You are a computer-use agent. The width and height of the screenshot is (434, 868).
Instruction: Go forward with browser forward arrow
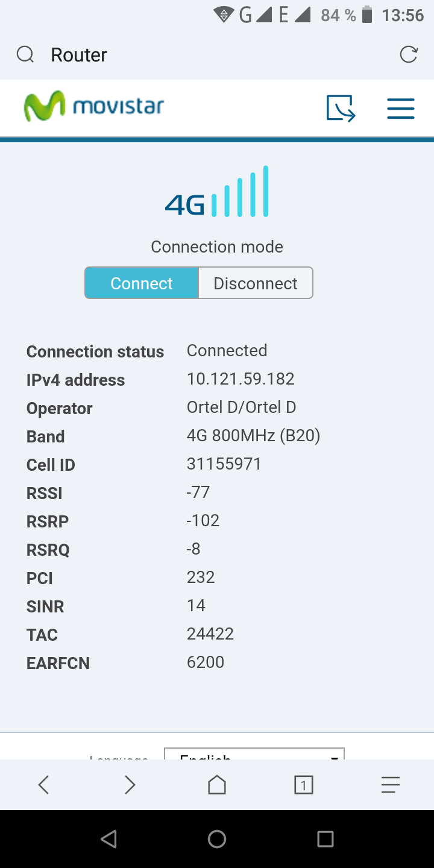[130, 785]
